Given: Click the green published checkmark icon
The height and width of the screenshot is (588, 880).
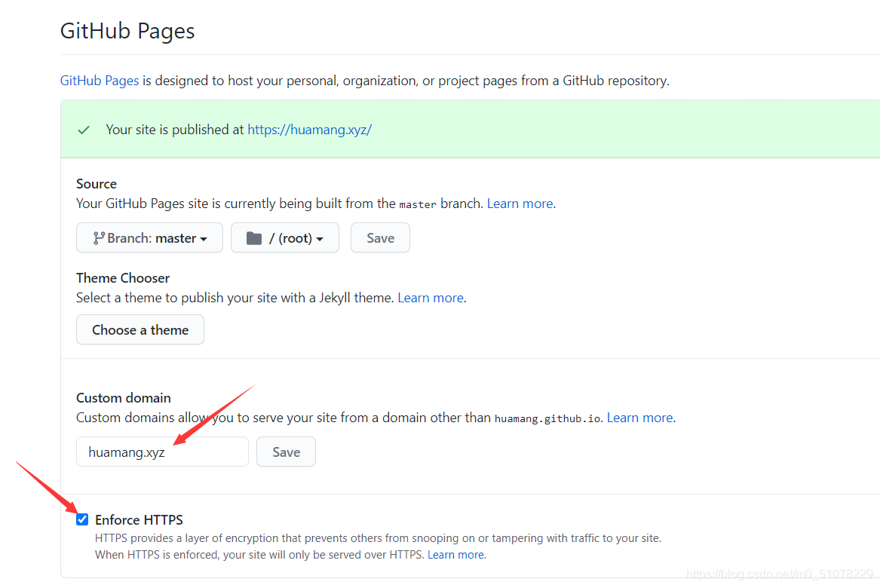Looking at the screenshot, I should (84, 130).
